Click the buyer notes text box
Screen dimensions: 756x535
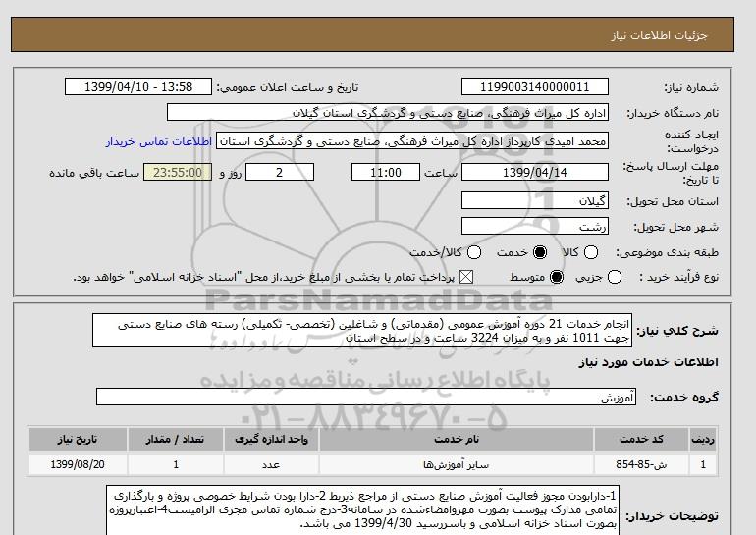[362, 510]
